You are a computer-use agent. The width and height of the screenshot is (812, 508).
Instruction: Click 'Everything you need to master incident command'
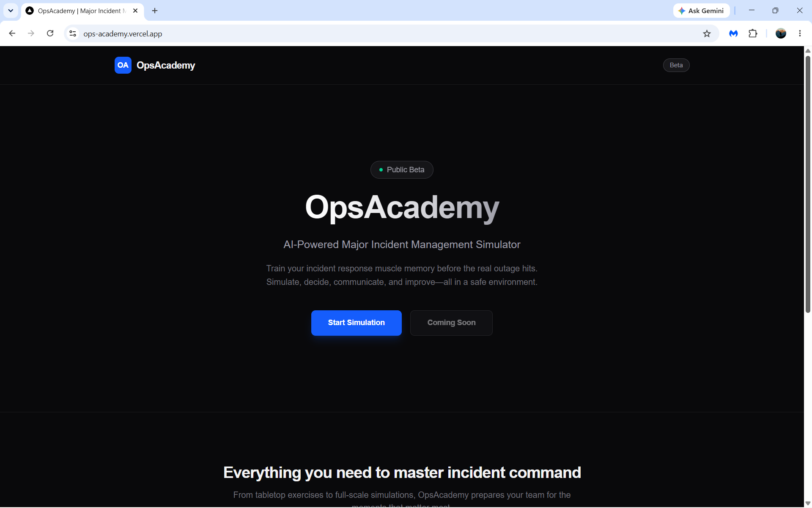tap(402, 472)
